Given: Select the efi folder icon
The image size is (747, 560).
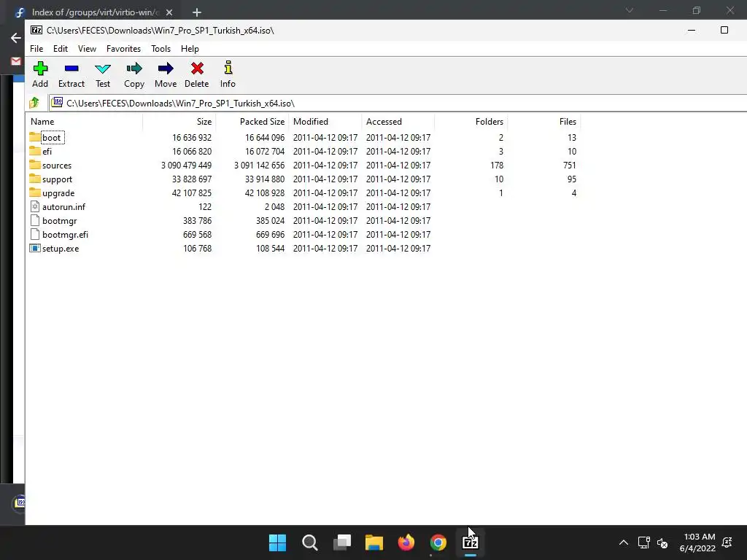Looking at the screenshot, I should [x=35, y=151].
